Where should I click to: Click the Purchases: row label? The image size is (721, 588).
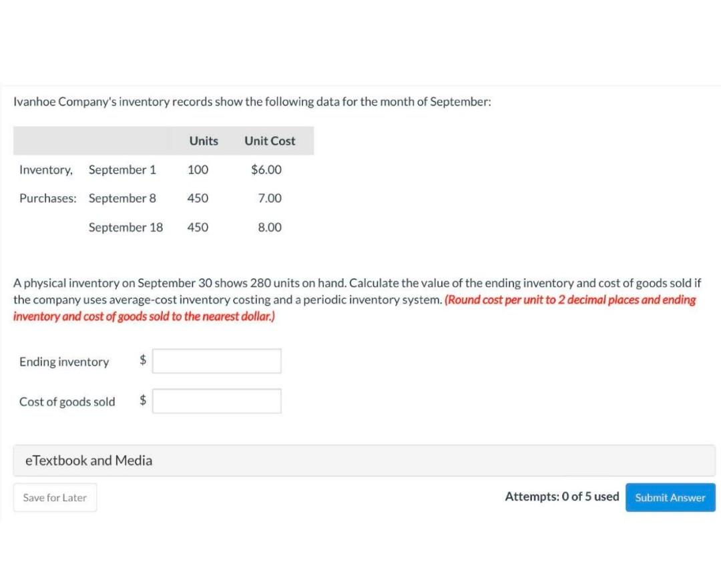point(48,198)
